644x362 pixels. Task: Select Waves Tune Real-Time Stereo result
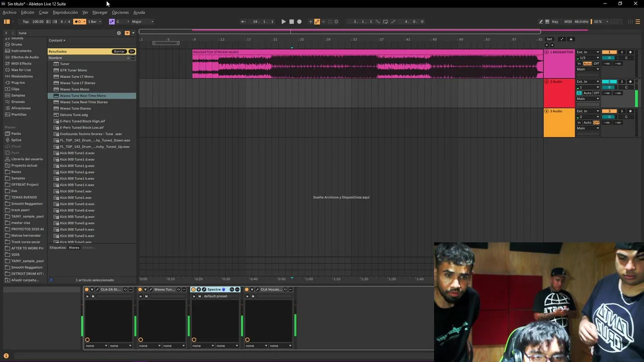[84, 102]
